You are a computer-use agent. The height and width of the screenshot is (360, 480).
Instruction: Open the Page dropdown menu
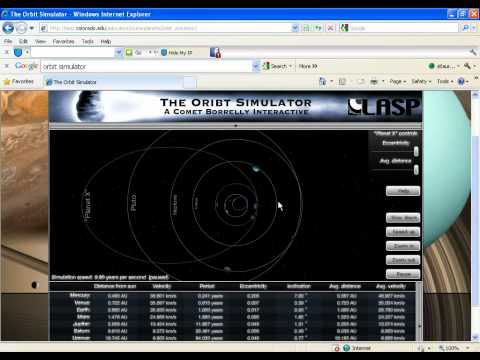pos(397,81)
